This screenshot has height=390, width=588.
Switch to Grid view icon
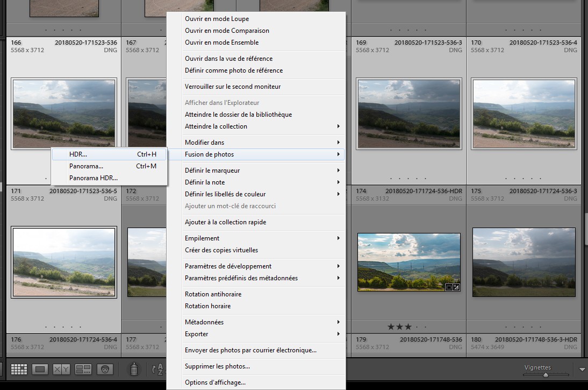(x=19, y=370)
